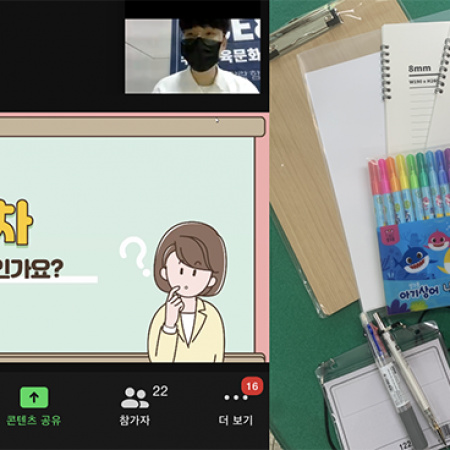Tap the 콘텐츠 공유 text label
This screenshot has width=450, height=450.
34,420
